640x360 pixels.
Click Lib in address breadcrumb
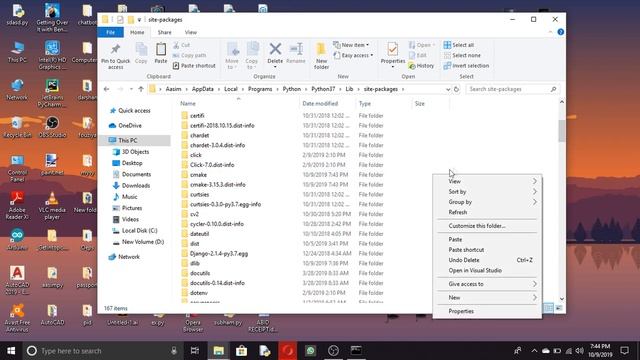[349, 89]
